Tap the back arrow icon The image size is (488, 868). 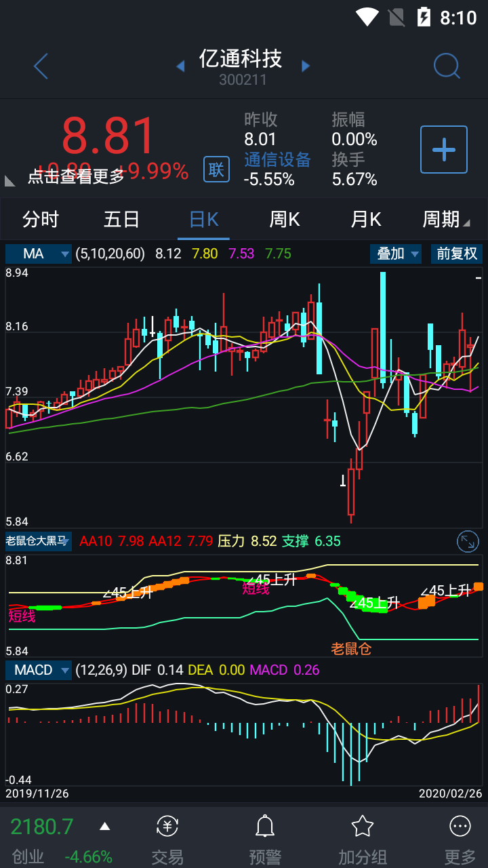point(41,66)
